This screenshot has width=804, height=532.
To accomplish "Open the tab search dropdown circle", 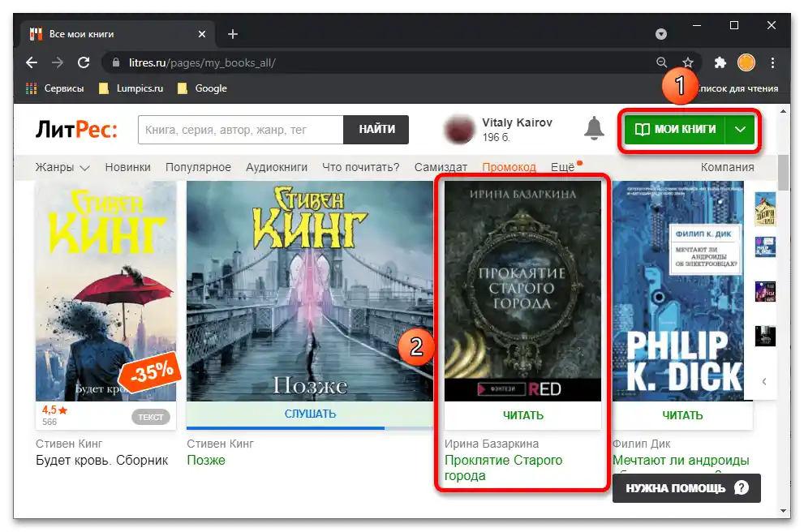I will click(x=661, y=34).
